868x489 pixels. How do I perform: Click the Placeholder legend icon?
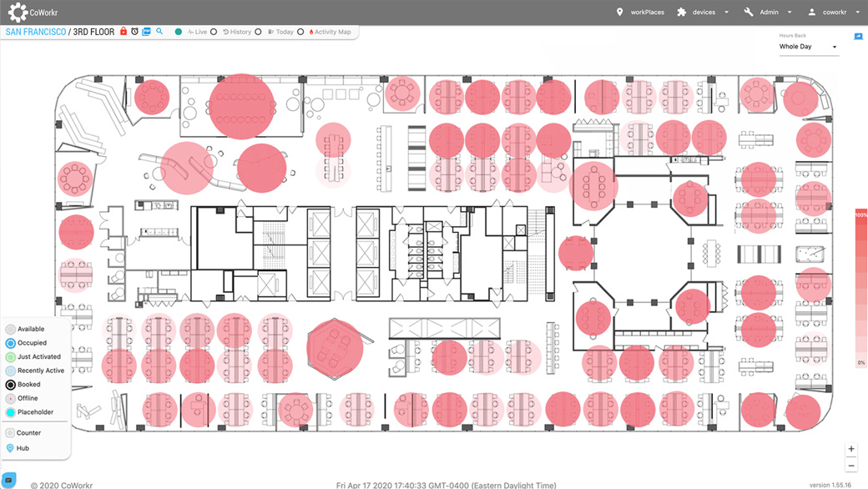pyautogui.click(x=11, y=412)
